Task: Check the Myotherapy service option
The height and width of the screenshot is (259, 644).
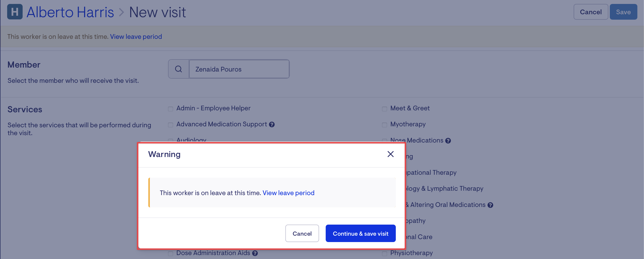Action: click(384, 125)
